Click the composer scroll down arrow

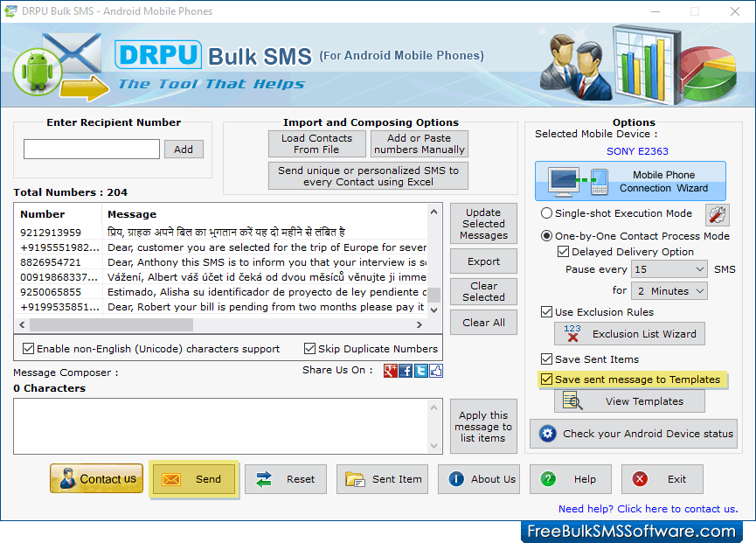coord(433,446)
